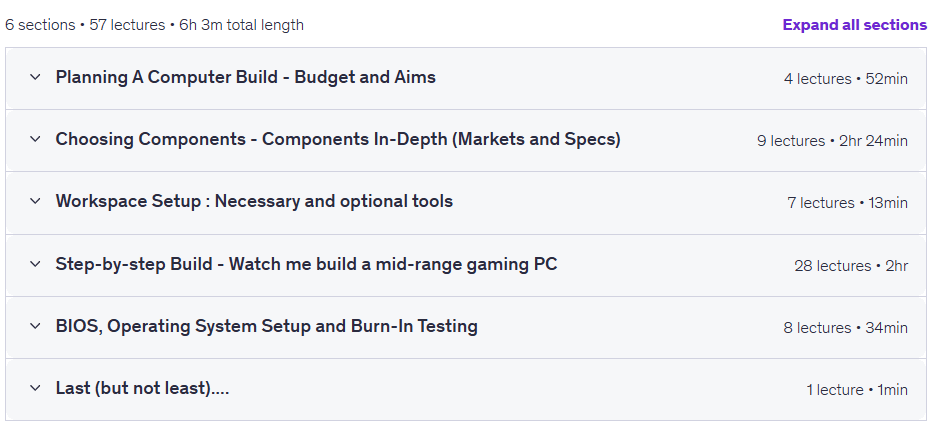Open the Planning A Computer Build title
The height and width of the screenshot is (425, 931).
(x=246, y=77)
